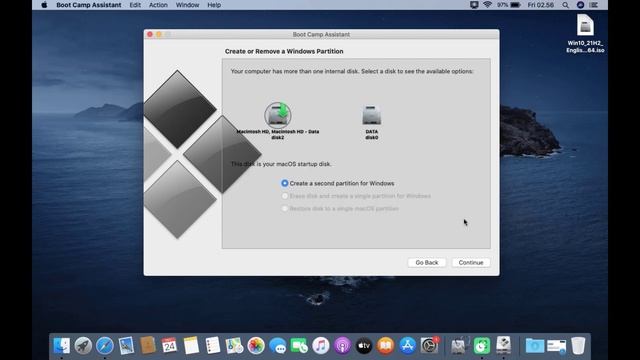
Task: Open the Window menu
Action: pos(187,5)
